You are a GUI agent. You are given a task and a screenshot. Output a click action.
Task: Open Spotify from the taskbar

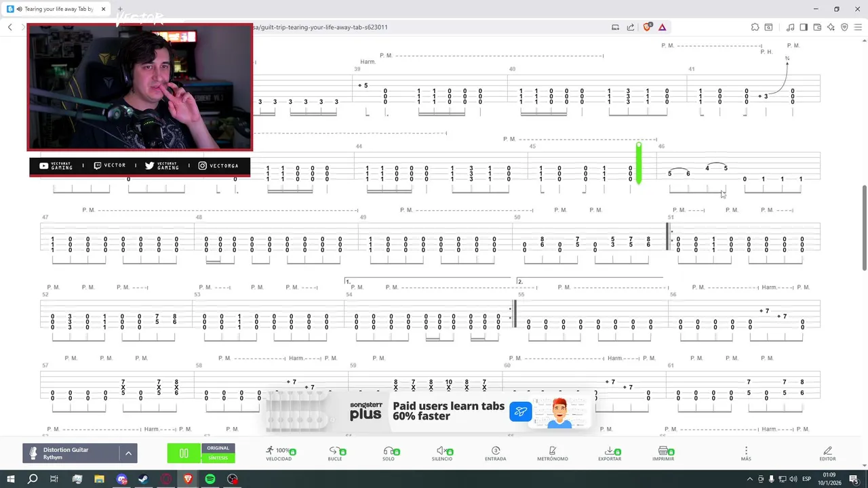click(210, 479)
